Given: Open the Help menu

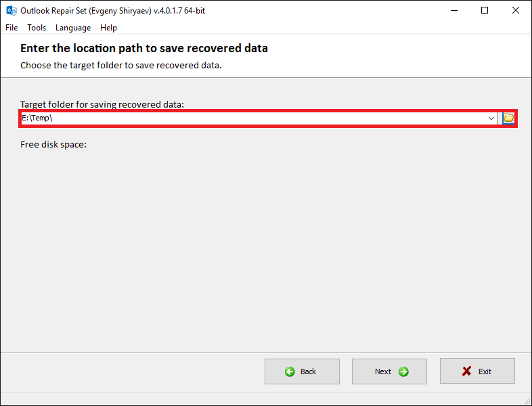Looking at the screenshot, I should (x=108, y=28).
